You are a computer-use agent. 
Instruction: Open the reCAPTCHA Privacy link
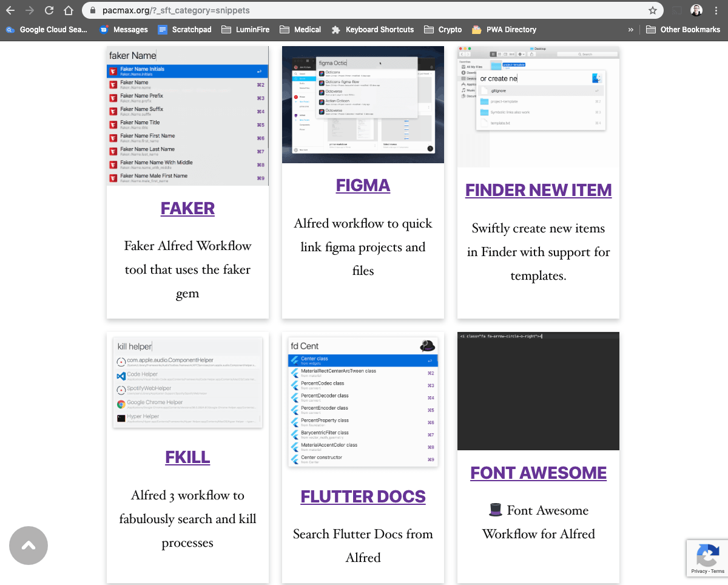coord(699,572)
